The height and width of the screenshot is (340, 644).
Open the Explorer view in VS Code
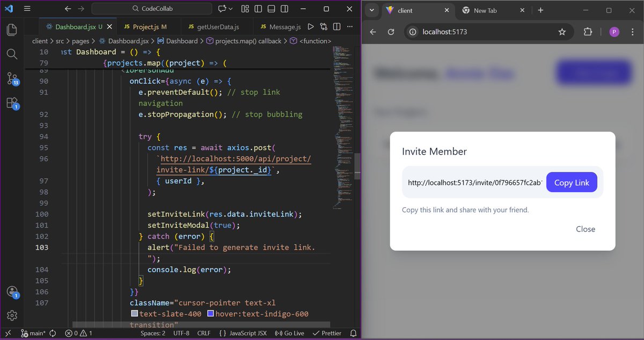click(12, 30)
